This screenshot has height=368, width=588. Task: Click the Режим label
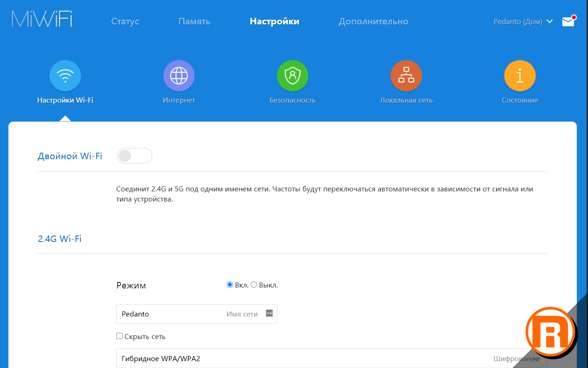[x=131, y=285]
